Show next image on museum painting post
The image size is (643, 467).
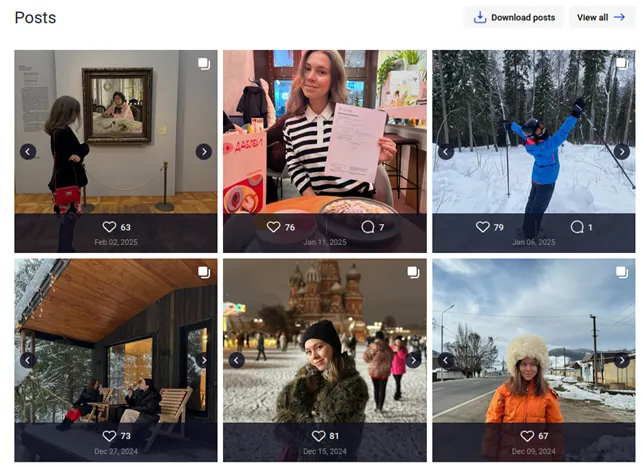203,152
